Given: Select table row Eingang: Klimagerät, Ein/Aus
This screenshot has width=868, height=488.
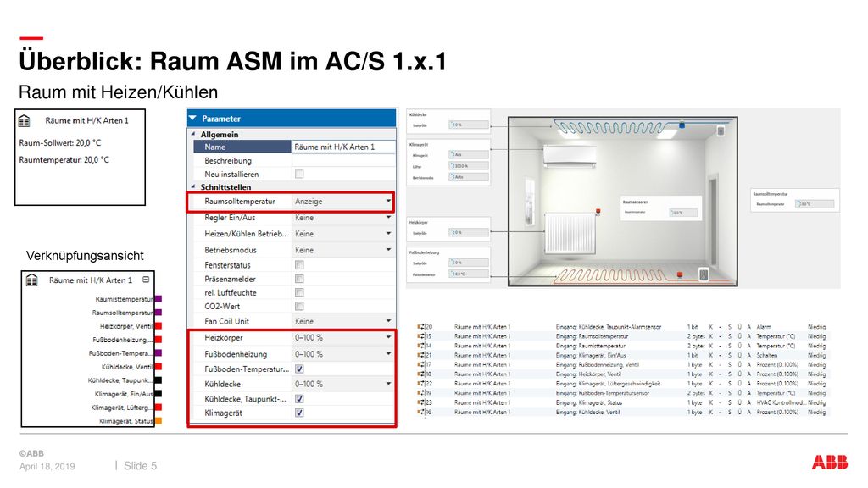Looking at the screenshot, I should click(x=621, y=355).
